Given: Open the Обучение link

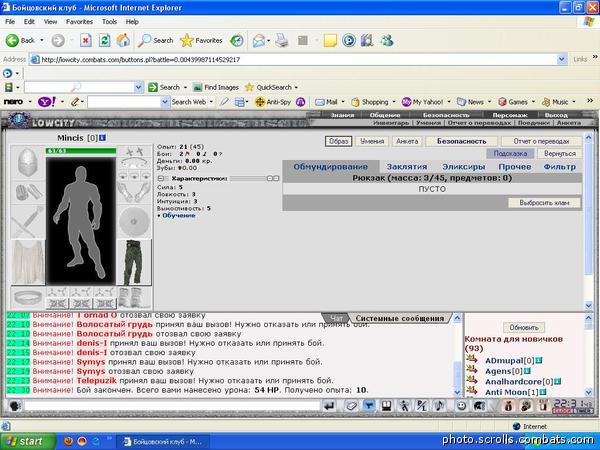Looking at the screenshot, I should pyautogui.click(x=179, y=216).
